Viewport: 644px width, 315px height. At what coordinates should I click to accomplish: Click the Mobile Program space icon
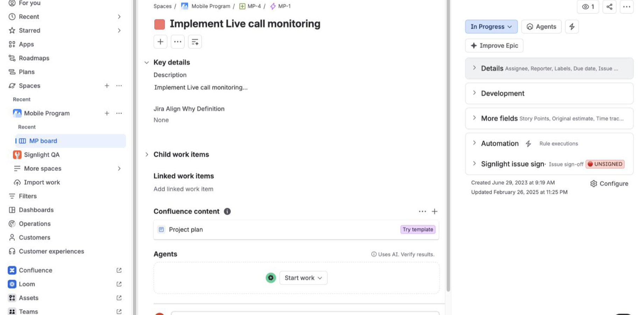click(x=17, y=113)
